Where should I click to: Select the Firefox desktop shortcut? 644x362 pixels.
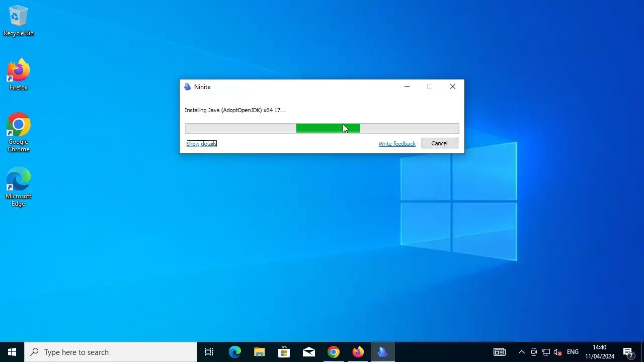tap(19, 74)
